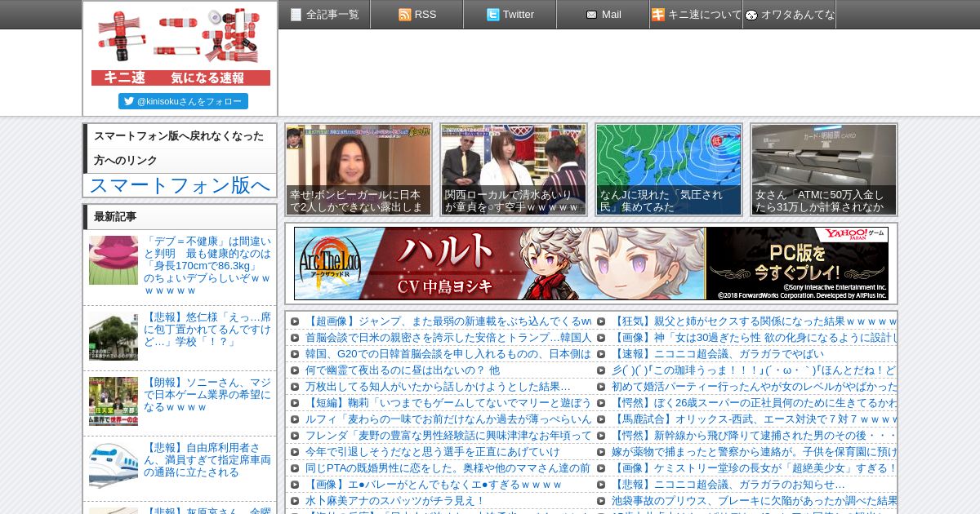The image size is (980, 514).
Task: Open 韓国、G20での日韓首脳会談 link
Action: (x=448, y=354)
